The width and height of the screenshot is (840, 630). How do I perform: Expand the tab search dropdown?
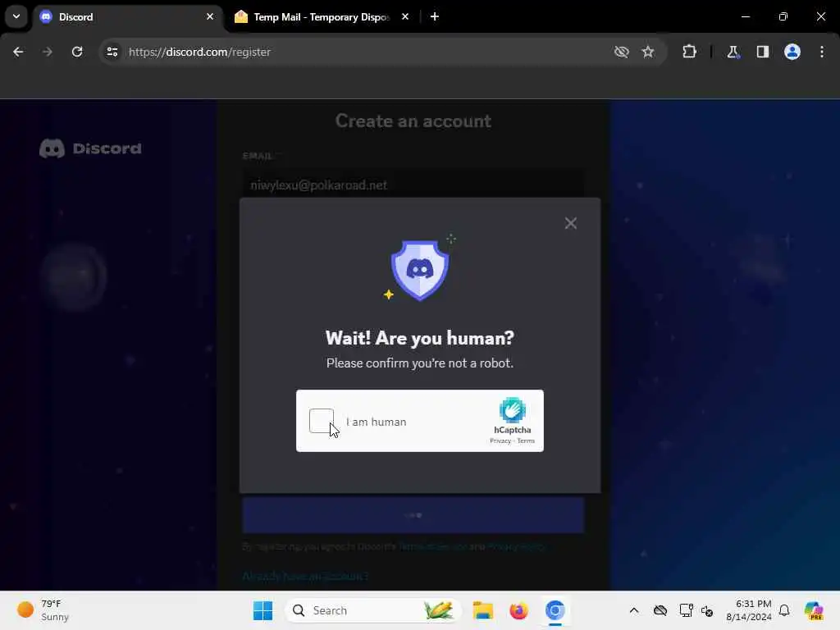tap(16, 16)
